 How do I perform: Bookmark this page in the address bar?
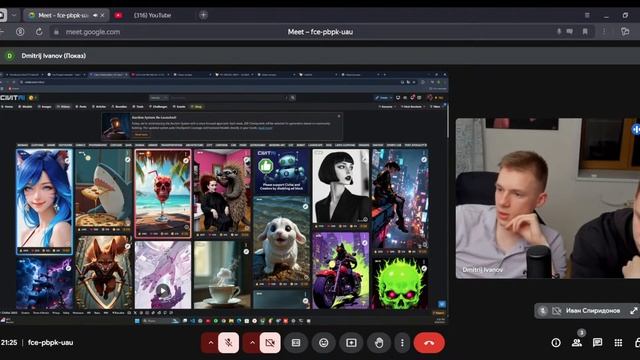[x=585, y=31]
